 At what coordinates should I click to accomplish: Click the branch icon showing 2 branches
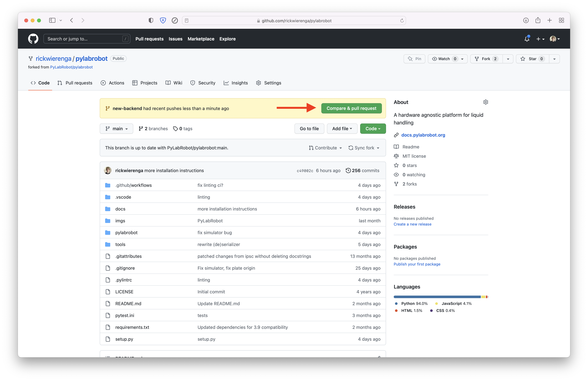coord(141,129)
